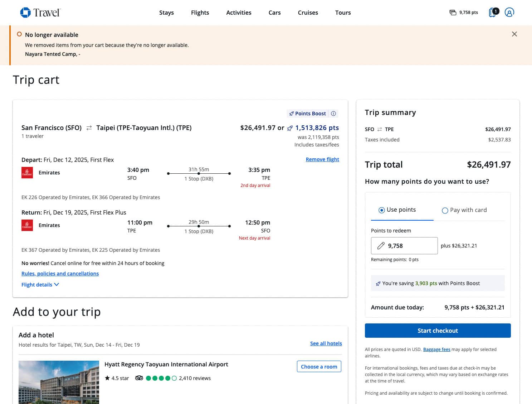532x404 pixels.
Task: Select the Use points option
Action: click(x=397, y=210)
